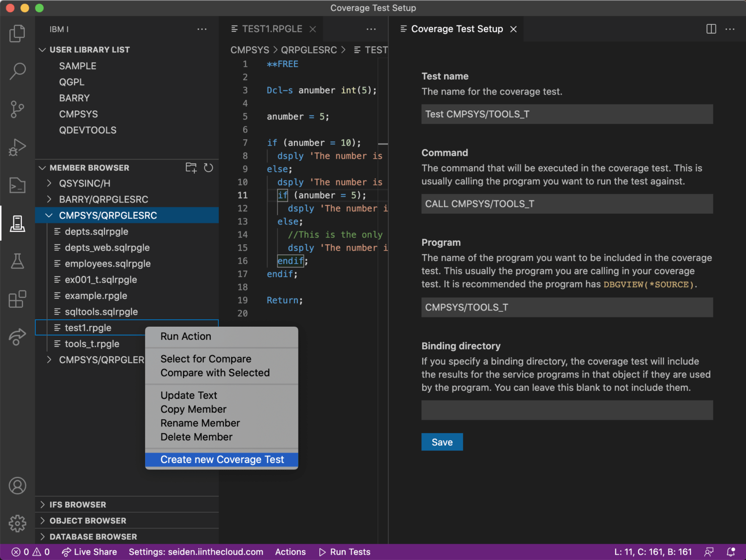The height and width of the screenshot is (560, 746).
Task: Expand the Object Browser section
Action: click(43, 520)
